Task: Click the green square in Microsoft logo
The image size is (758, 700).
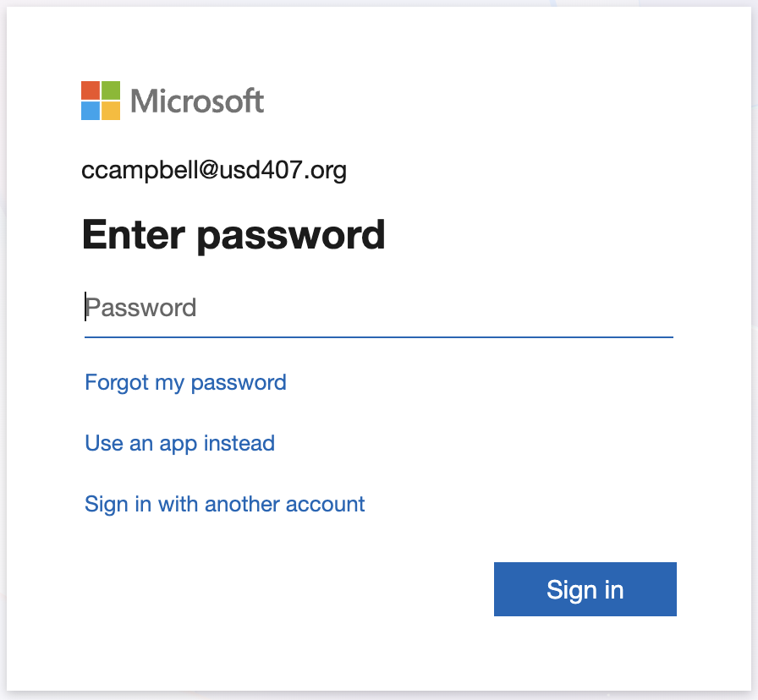Action: point(112,90)
